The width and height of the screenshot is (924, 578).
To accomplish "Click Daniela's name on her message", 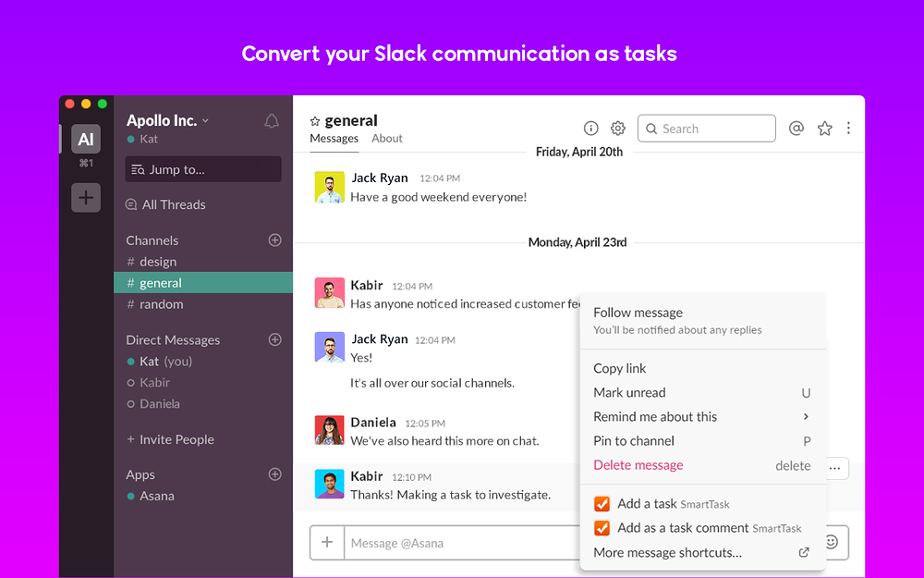I will click(x=373, y=423).
